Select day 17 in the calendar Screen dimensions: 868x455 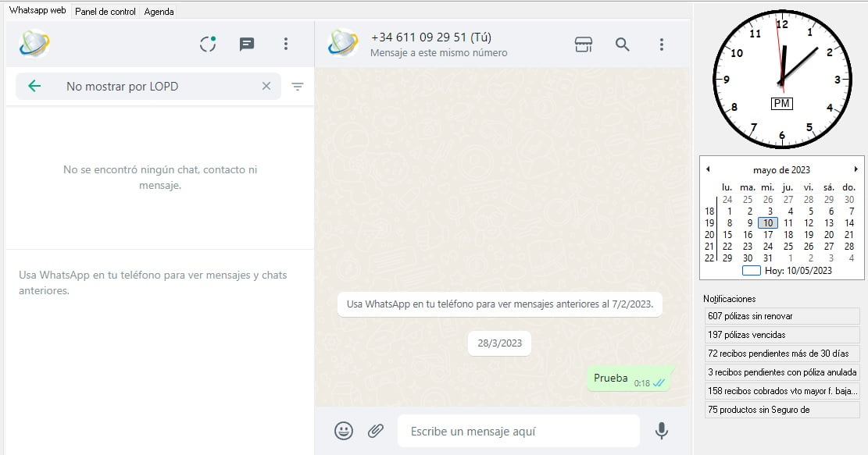(x=768, y=234)
